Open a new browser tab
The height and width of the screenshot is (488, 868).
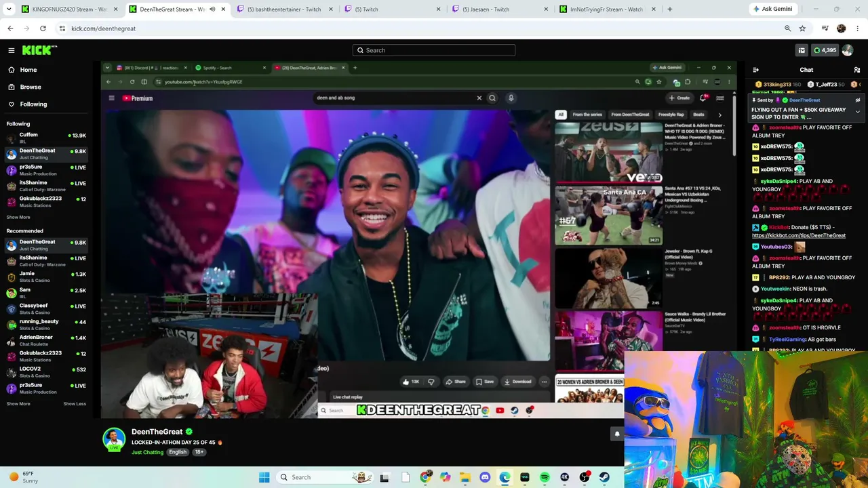[670, 9]
